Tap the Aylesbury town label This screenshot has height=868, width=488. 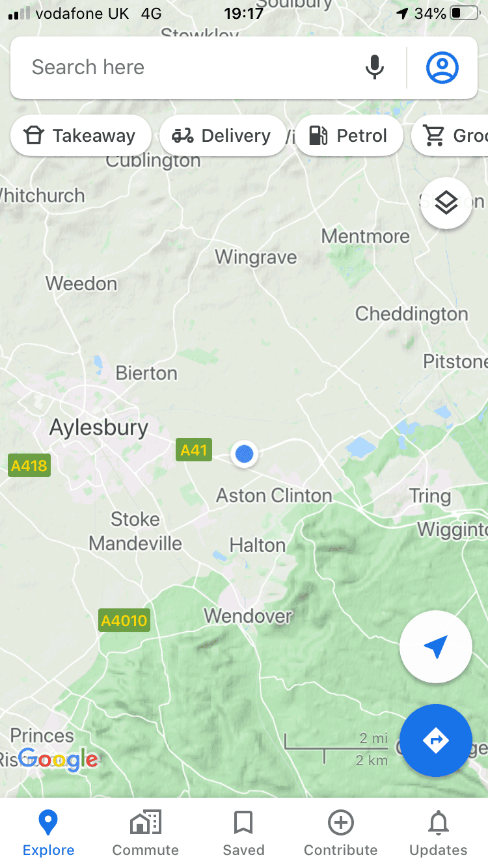click(x=99, y=427)
